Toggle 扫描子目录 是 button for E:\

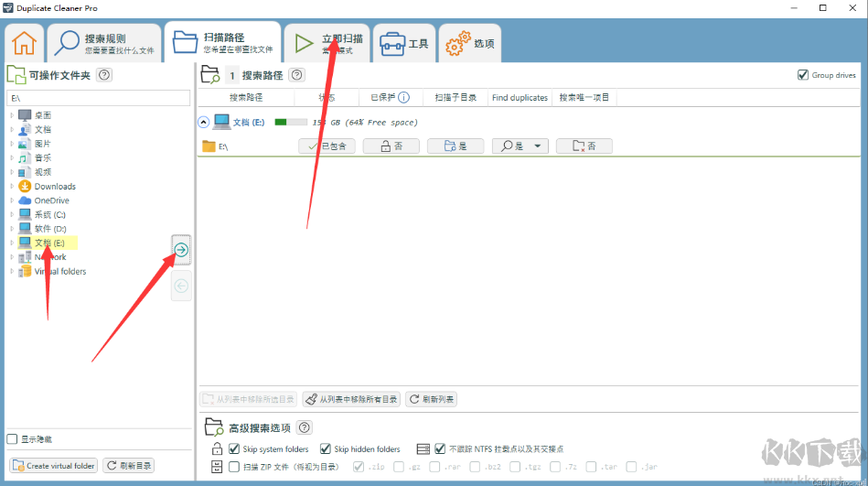[455, 146]
